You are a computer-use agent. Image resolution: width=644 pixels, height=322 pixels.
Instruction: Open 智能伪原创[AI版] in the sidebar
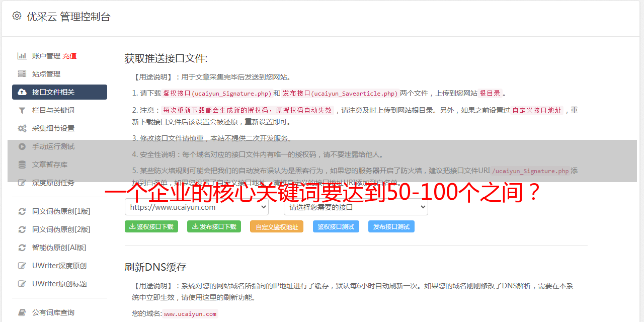point(59,248)
